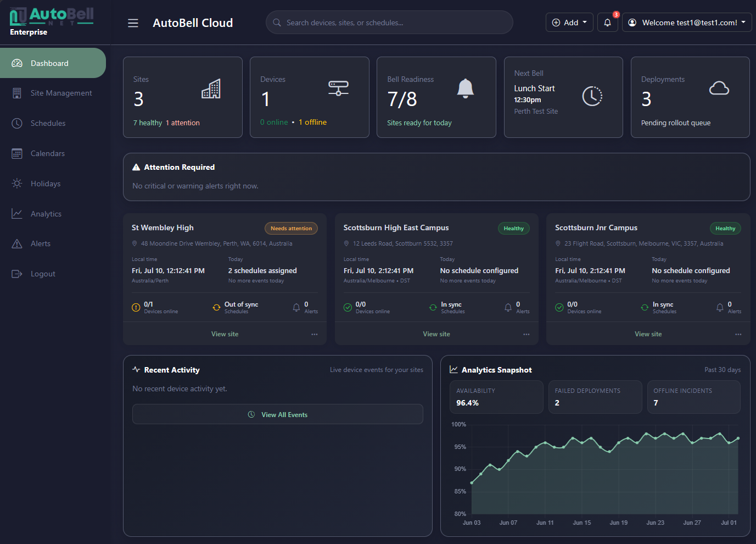Click Scottsburn Jnr Campus in-sync icon

645,308
